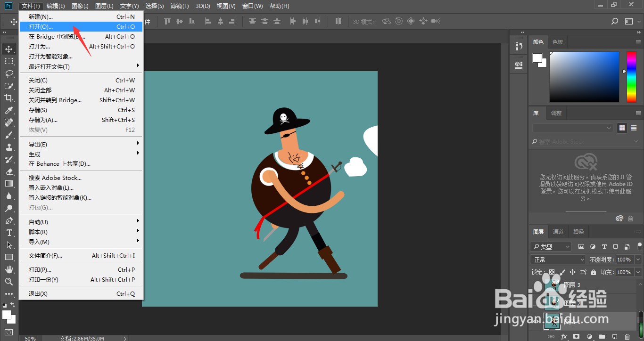Image resolution: width=644 pixels, height=341 pixels.
Task: Select the Gradient tool
Action: coord(9,184)
